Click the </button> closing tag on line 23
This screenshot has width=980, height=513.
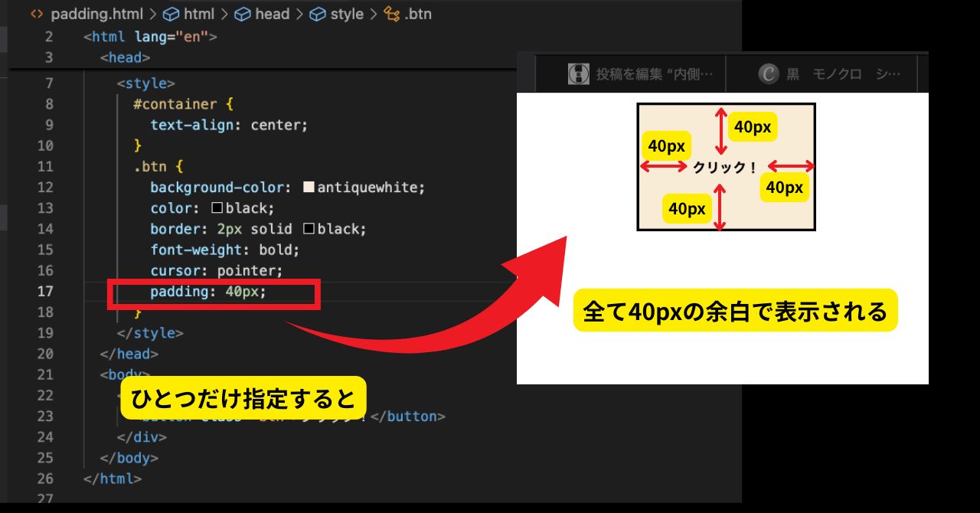coord(408,417)
